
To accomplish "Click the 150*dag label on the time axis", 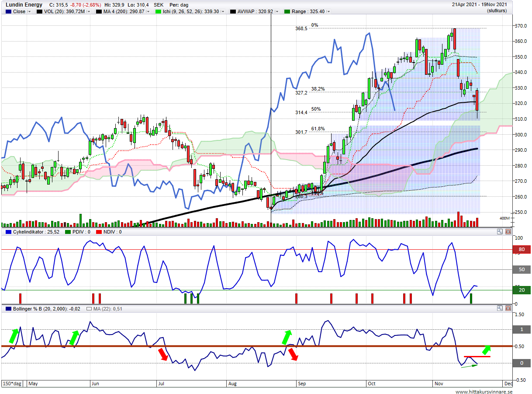I will pos(12,383).
